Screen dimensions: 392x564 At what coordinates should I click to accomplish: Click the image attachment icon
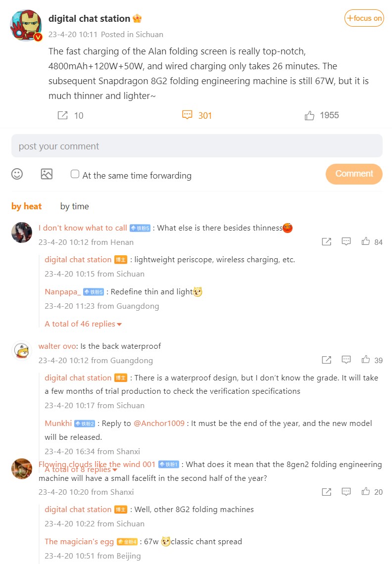pos(47,174)
